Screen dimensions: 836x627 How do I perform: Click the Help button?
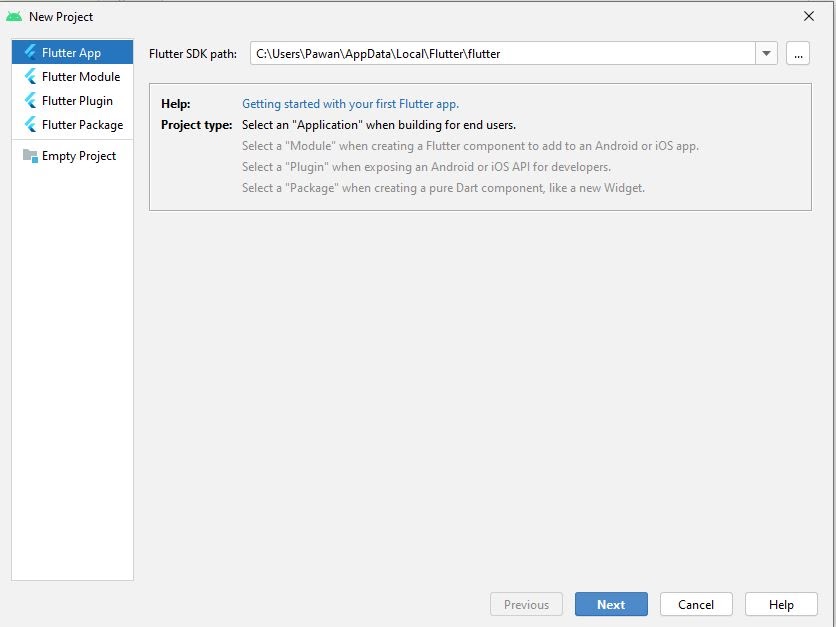781,604
